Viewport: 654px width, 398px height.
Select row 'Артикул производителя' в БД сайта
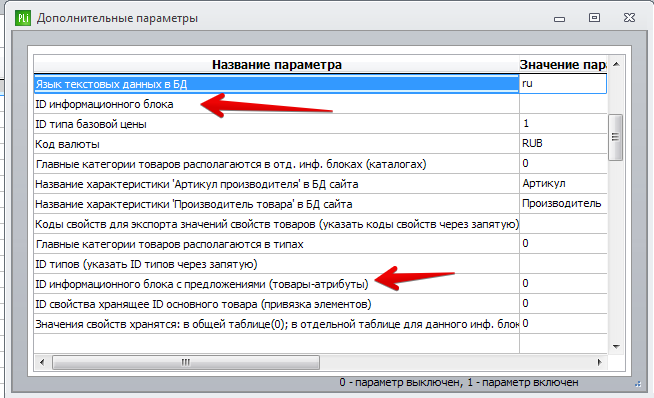pos(276,184)
